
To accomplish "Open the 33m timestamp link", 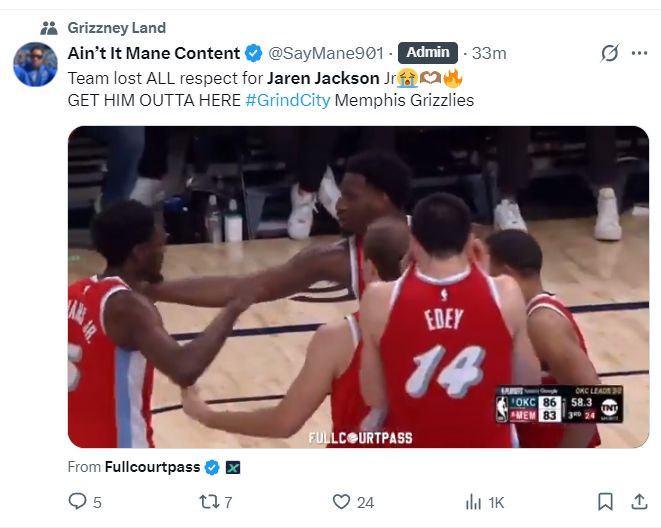I will (x=489, y=53).
